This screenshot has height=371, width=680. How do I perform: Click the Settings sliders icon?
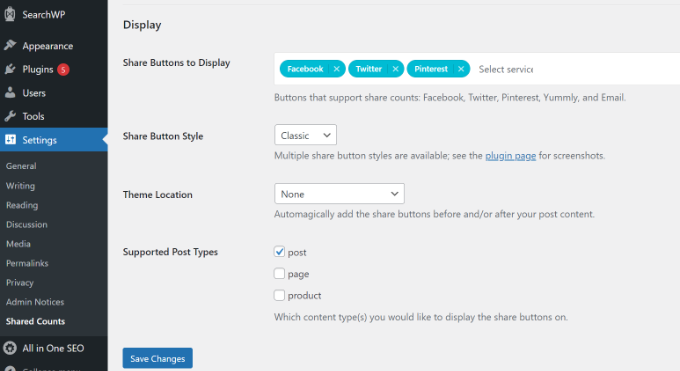coord(10,139)
